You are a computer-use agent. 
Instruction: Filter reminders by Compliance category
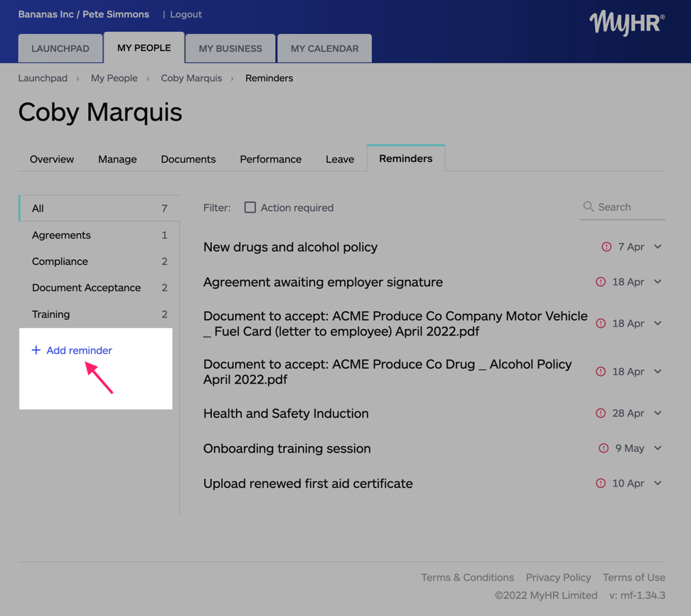coord(60,261)
